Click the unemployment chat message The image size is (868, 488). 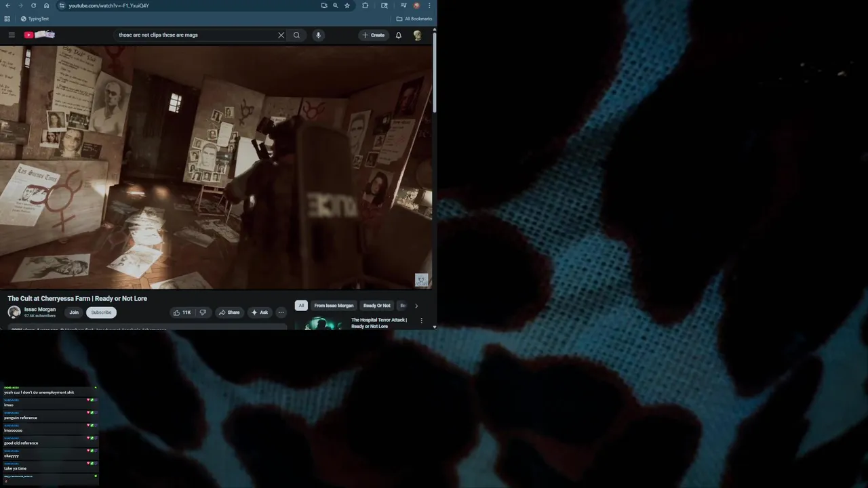tap(39, 392)
